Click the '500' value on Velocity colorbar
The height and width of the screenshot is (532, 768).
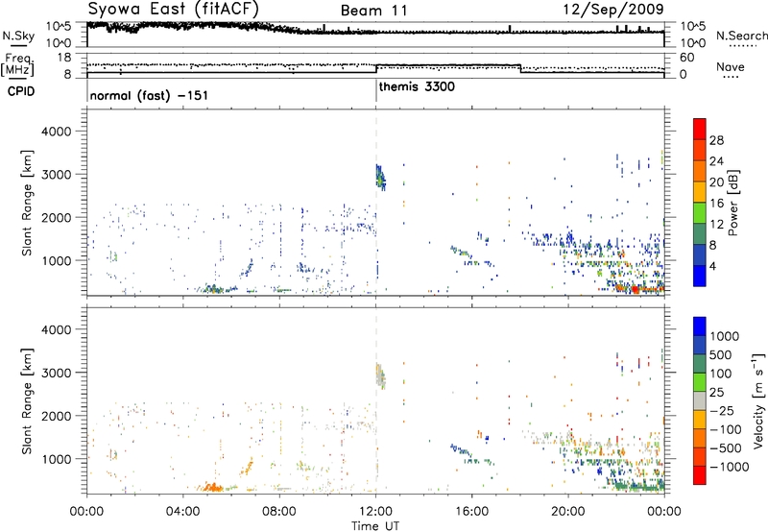tap(720, 355)
